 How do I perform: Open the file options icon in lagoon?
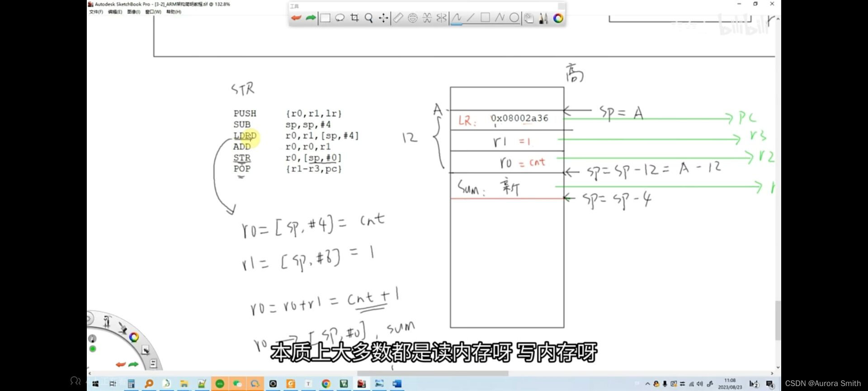[153, 363]
